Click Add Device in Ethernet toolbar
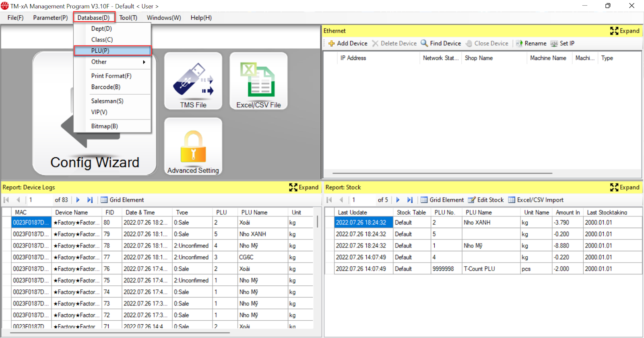 point(348,43)
